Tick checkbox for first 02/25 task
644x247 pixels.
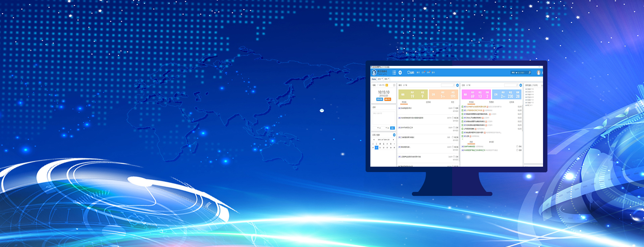(x=463, y=125)
